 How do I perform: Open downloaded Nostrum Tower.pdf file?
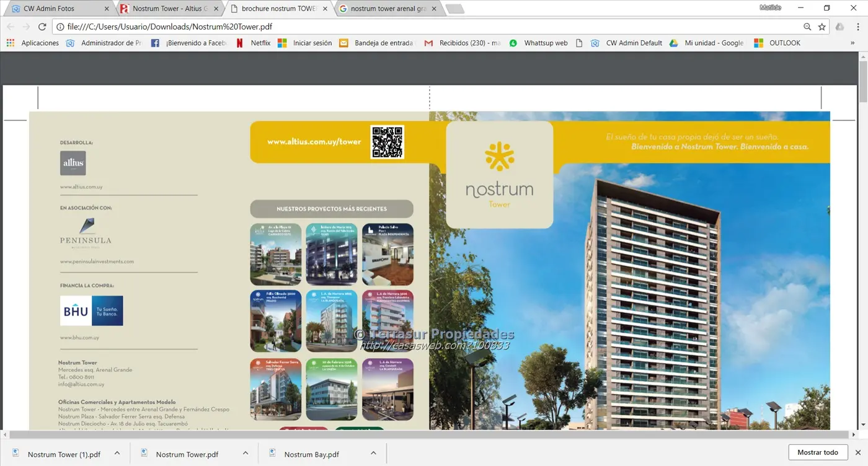(x=180, y=454)
